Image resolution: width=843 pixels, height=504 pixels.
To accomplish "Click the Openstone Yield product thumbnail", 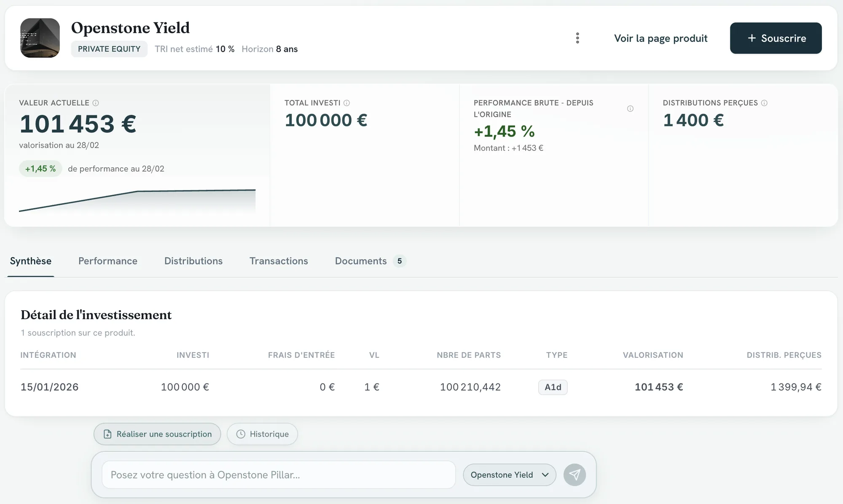I will (x=40, y=38).
